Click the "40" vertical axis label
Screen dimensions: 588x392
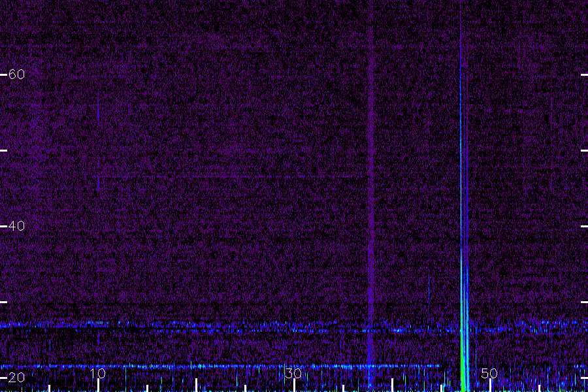tap(16, 226)
